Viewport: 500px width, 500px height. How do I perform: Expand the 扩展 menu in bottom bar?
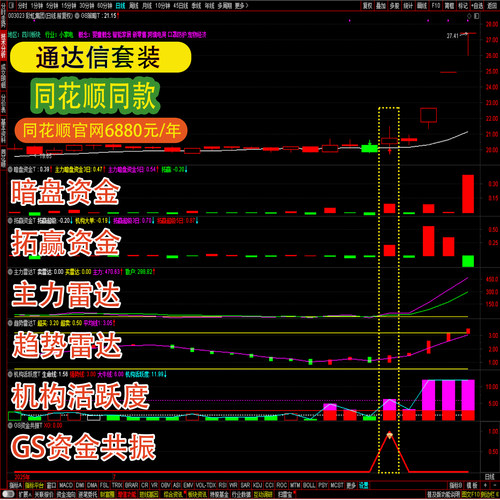(25, 494)
